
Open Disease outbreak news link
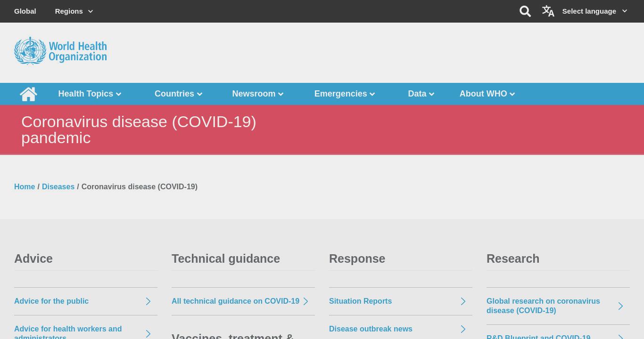(x=371, y=329)
